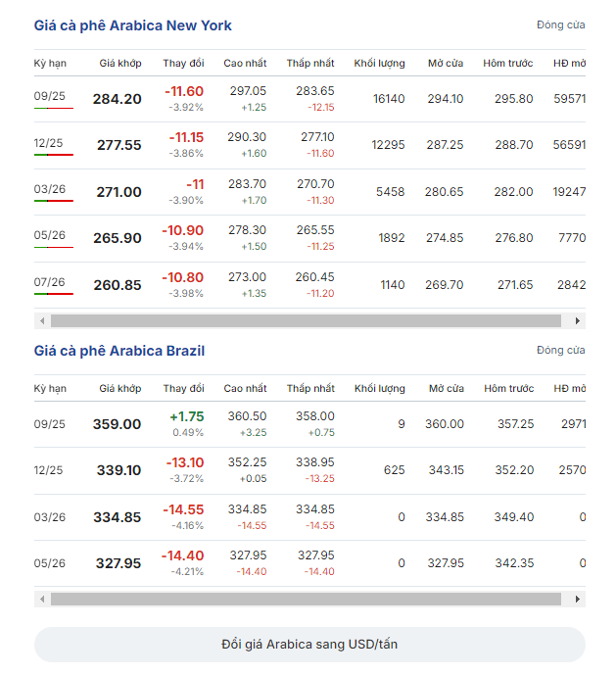Select the 07/26 contract in New York table
The image size is (616, 675).
[50, 282]
